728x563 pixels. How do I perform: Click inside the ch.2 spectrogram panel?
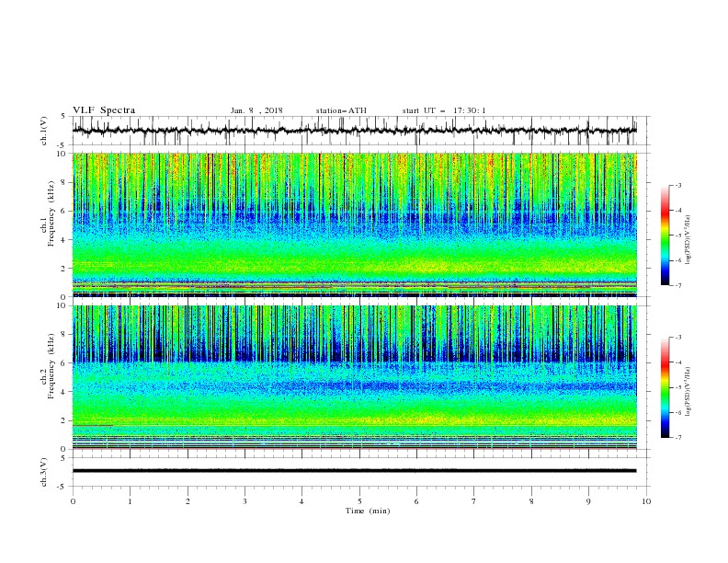pos(354,377)
